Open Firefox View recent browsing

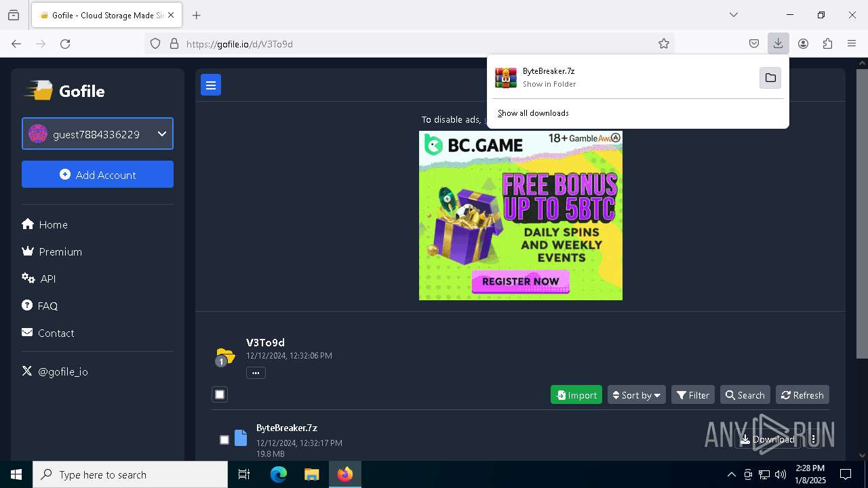pos(14,15)
